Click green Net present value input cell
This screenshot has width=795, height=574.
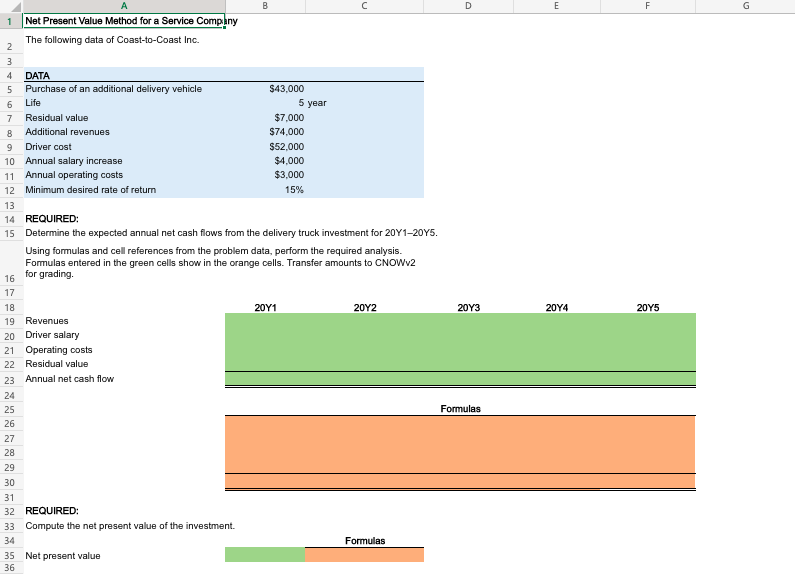[x=265, y=555]
